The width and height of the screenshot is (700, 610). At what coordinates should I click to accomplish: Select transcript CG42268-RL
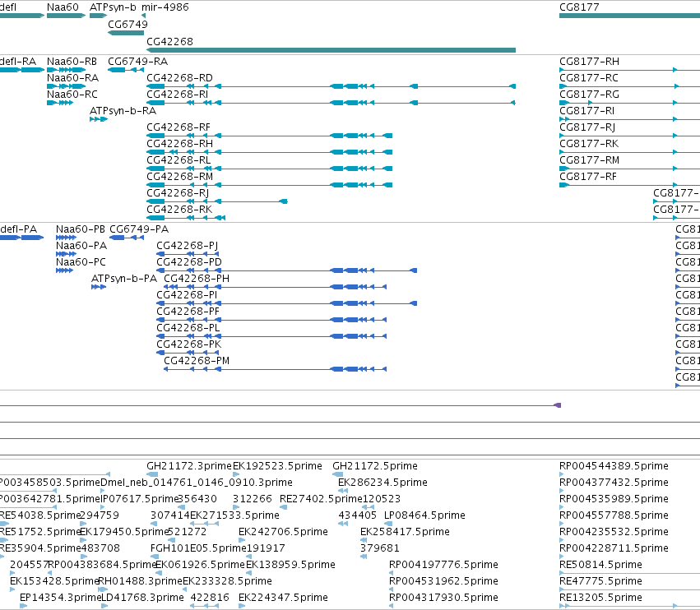coord(178,160)
